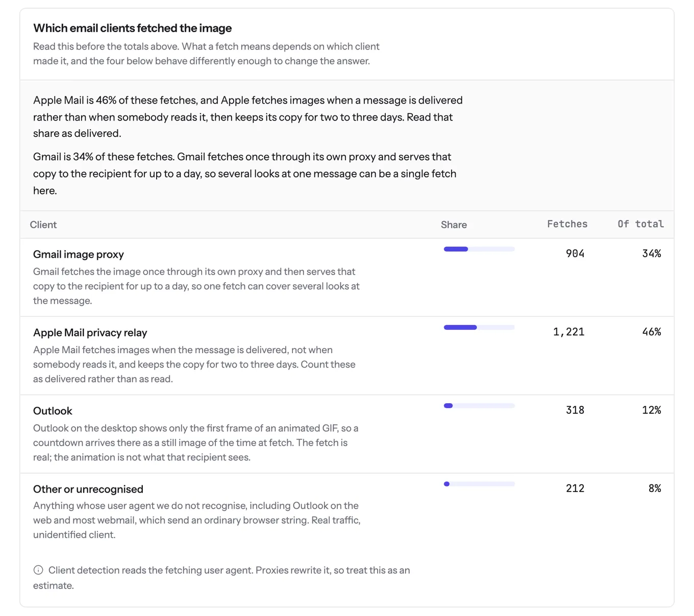The height and width of the screenshot is (616, 694).
Task: Click the Client column header
Action: click(43, 225)
